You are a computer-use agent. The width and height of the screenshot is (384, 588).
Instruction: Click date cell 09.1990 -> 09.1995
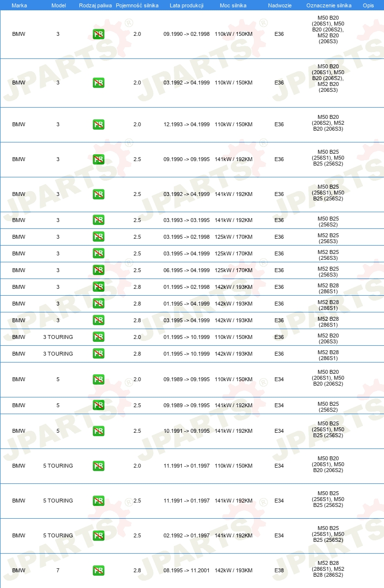pos(187,159)
